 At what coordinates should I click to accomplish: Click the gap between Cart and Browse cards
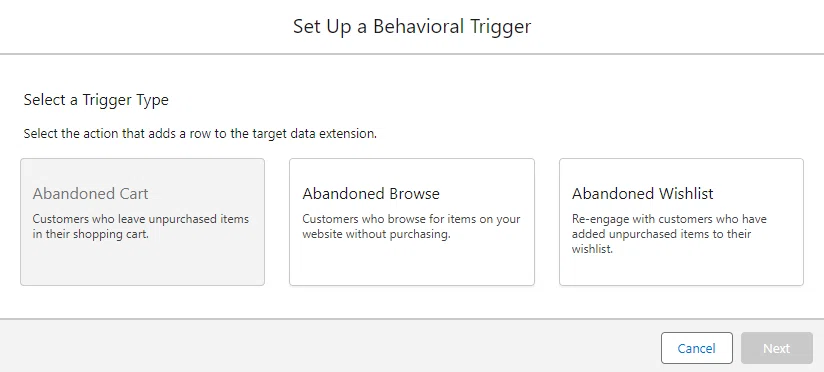coord(277,222)
